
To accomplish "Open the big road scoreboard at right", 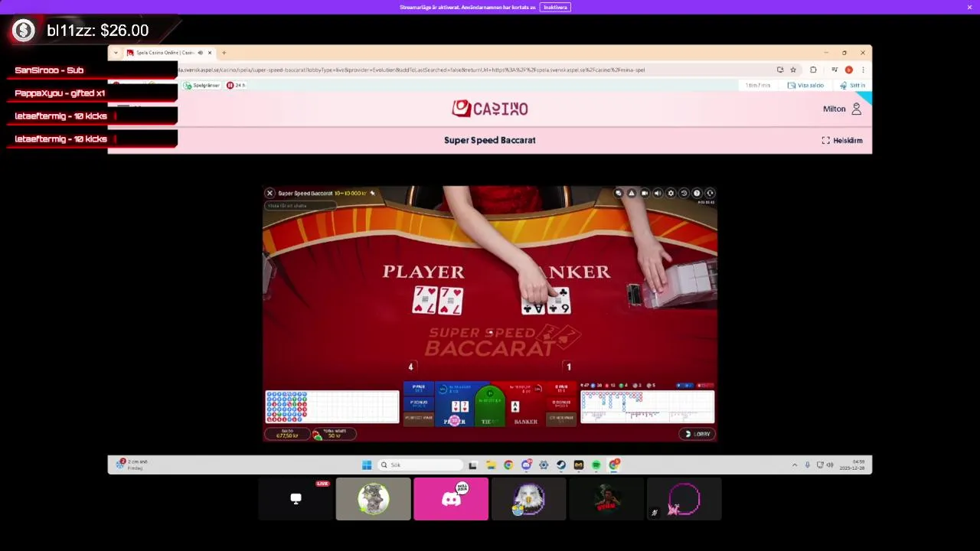I will coord(648,407).
